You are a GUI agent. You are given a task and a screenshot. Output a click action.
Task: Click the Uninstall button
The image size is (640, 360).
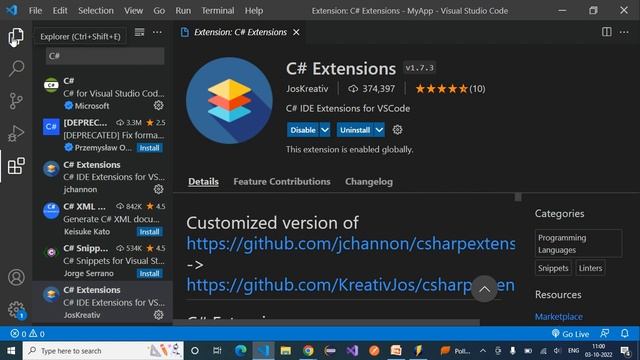pos(355,130)
